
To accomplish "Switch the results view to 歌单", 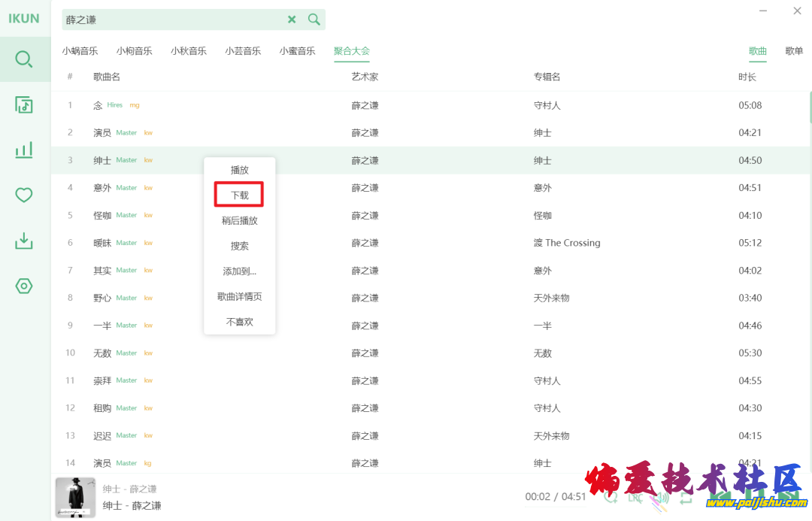I will (x=794, y=51).
